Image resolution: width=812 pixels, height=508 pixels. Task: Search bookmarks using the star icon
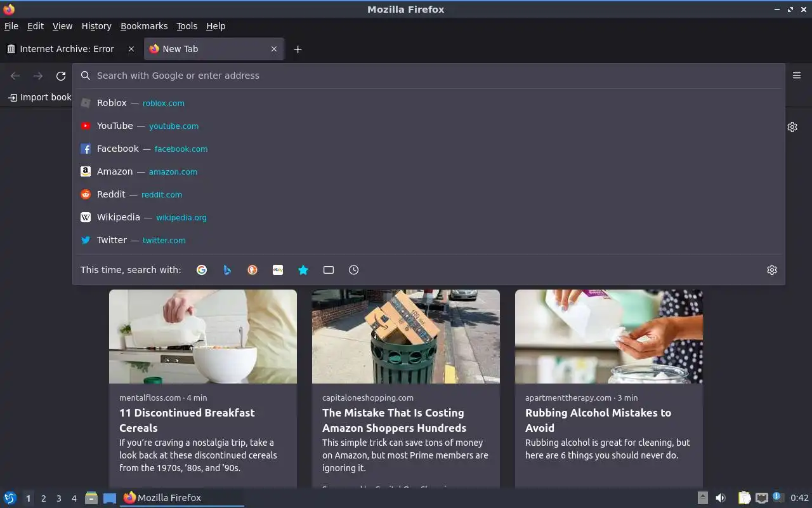pos(303,270)
